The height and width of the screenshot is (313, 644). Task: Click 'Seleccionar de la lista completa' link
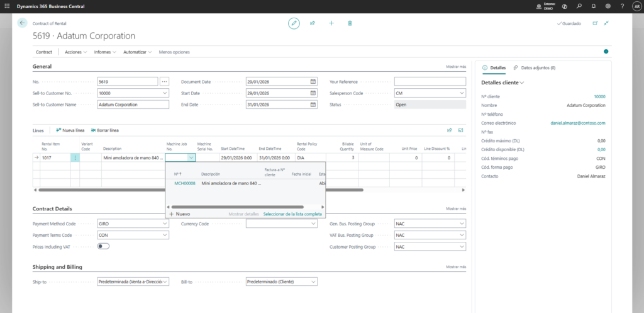(292, 214)
